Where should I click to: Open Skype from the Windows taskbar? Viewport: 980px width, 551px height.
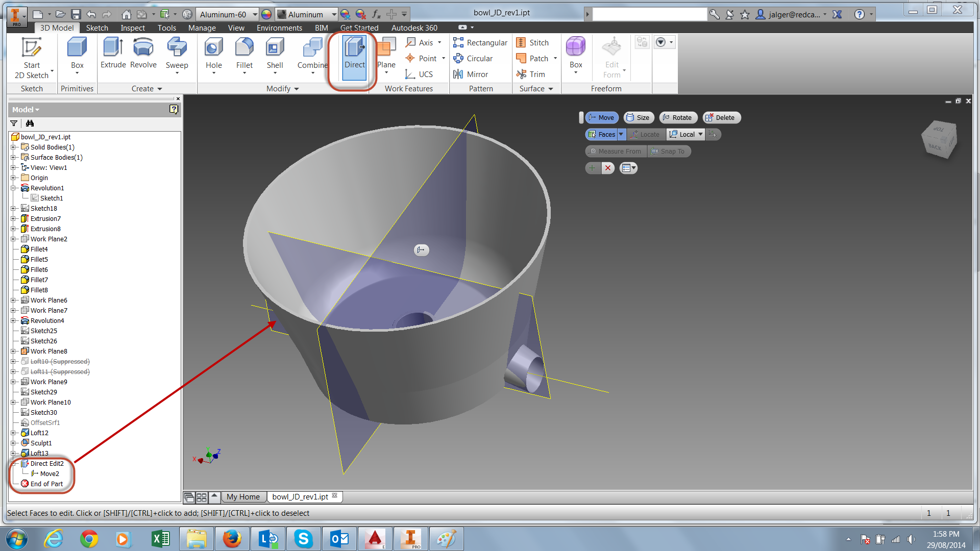coord(303,539)
